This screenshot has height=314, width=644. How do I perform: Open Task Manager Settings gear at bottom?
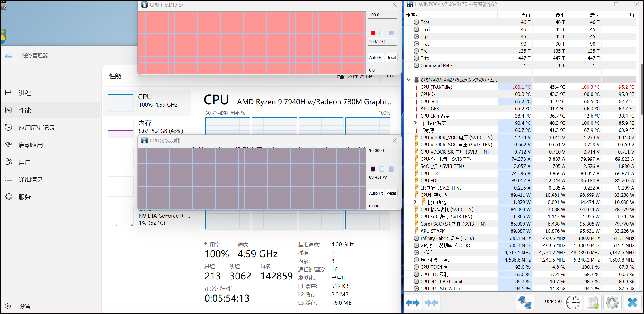[x=9, y=306]
